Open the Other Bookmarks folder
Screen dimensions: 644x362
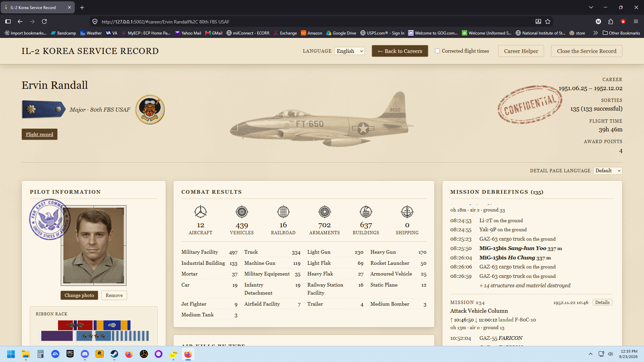(621, 33)
